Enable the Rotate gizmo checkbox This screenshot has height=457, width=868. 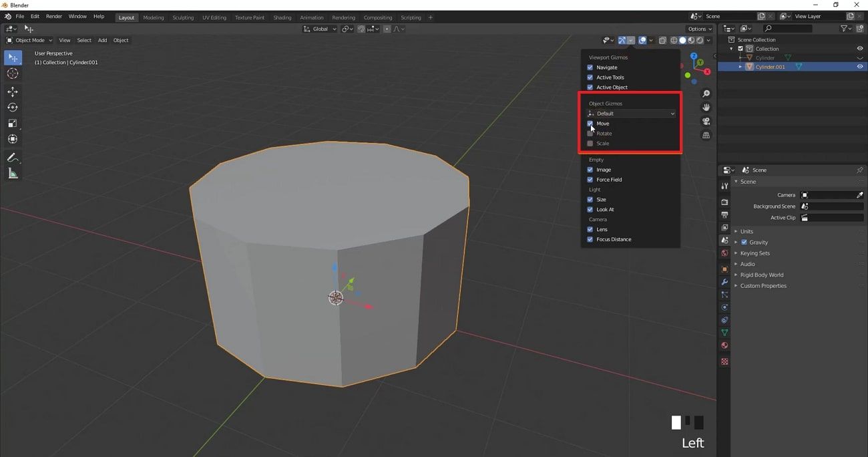point(590,133)
